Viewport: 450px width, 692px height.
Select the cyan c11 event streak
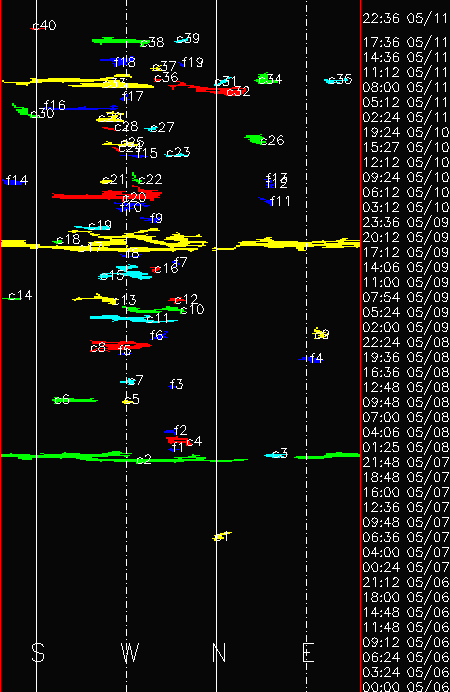tap(132, 318)
